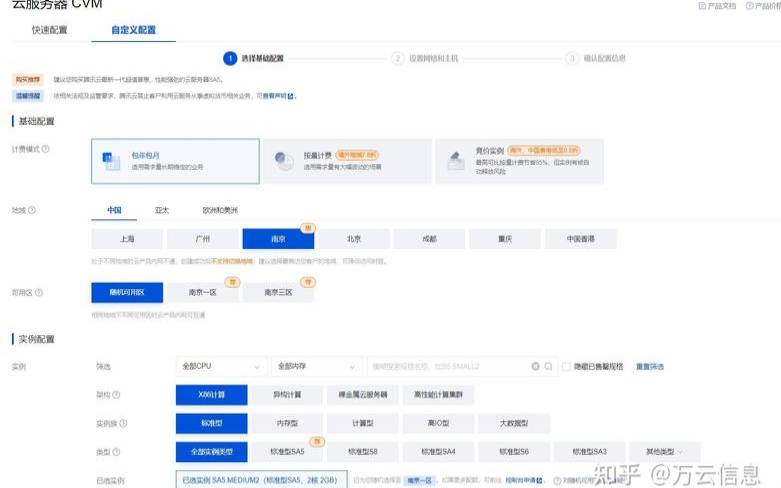The height and width of the screenshot is (488, 781).
Task: Click the 包年包月 calendar icon
Action: click(x=111, y=161)
